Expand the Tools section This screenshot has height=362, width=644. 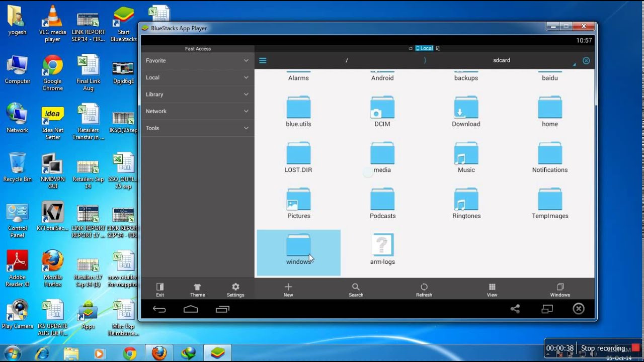point(197,128)
